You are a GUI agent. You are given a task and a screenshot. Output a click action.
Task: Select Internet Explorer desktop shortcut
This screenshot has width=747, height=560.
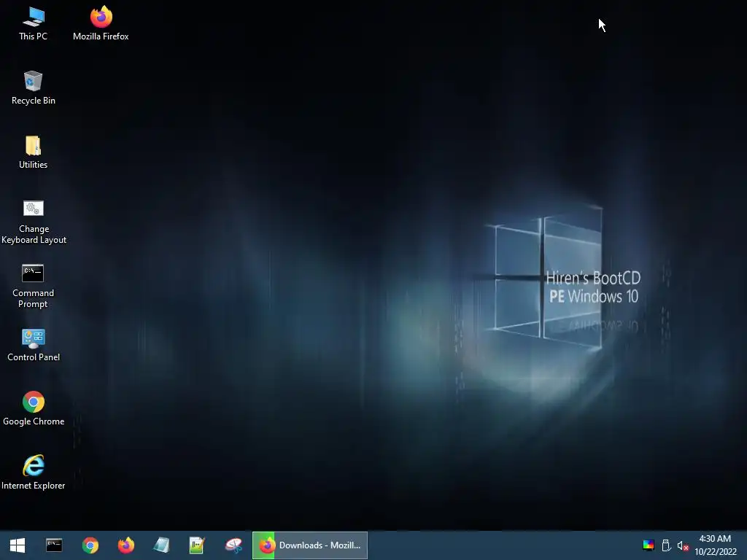point(34,472)
